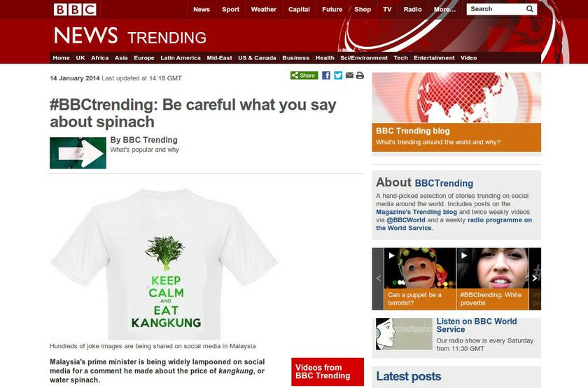Click the Keep Calm T-shirt image
The image size is (588, 388).
pos(165,264)
